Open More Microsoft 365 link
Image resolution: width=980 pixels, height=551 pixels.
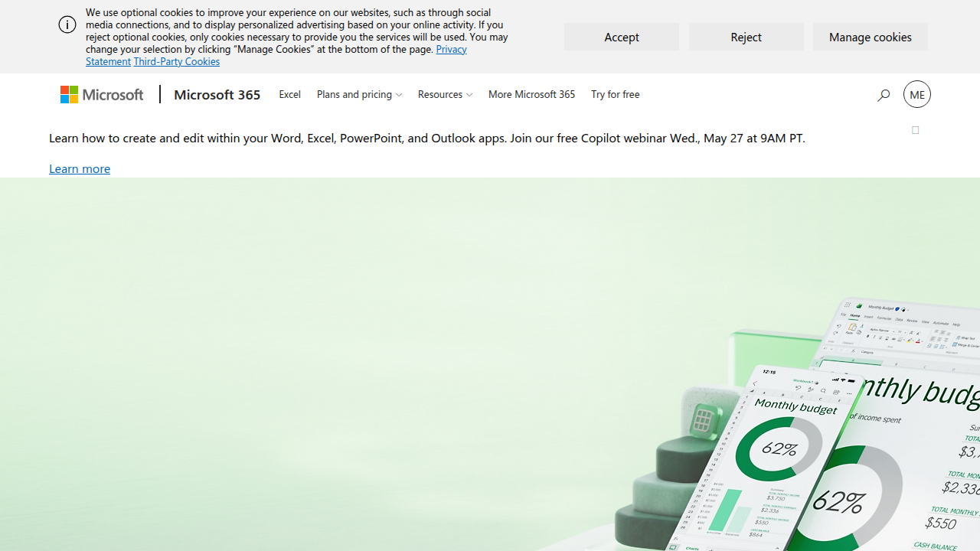(x=531, y=94)
